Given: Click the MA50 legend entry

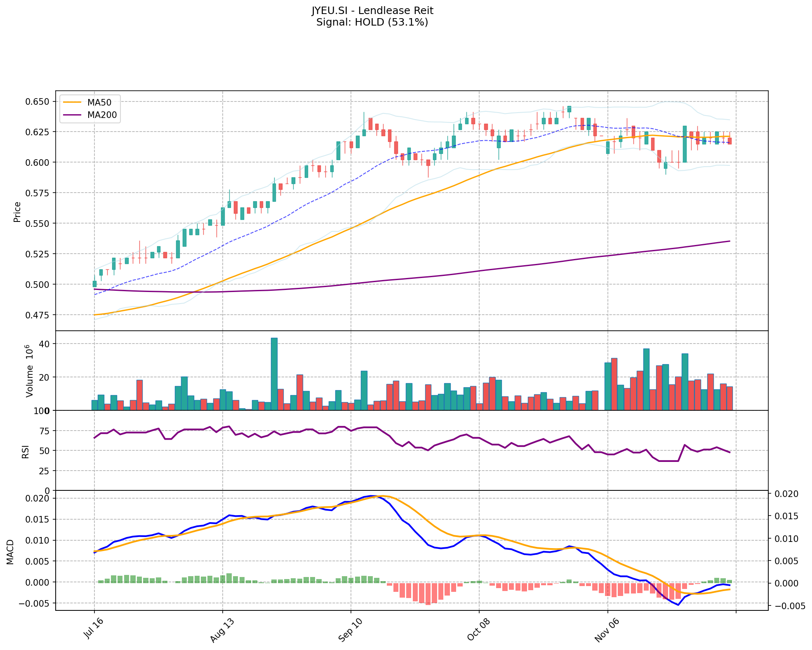Looking at the screenshot, I should pyautogui.click(x=99, y=102).
